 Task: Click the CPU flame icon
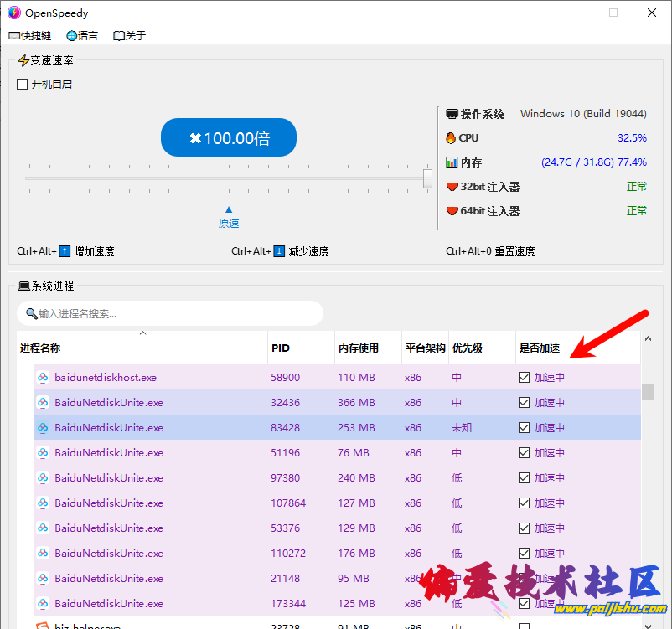point(452,138)
